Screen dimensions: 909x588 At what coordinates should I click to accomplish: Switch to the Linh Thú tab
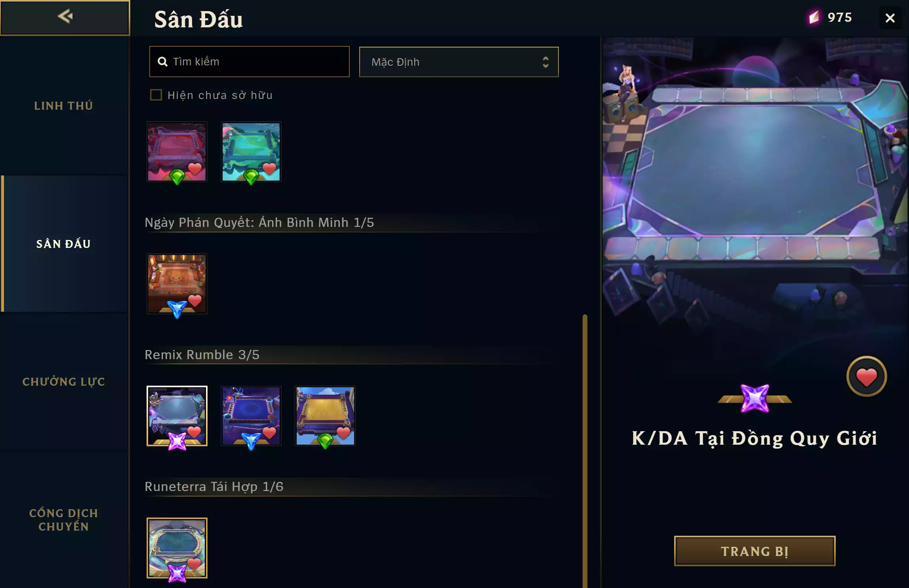click(64, 106)
